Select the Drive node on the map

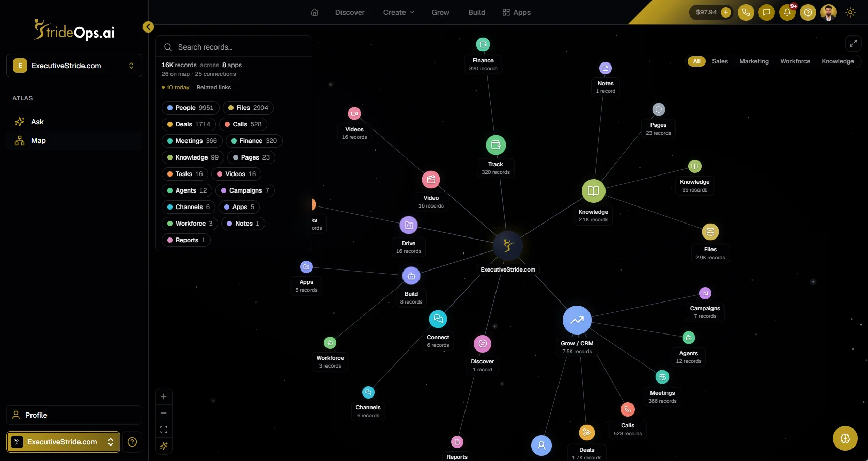(409, 225)
